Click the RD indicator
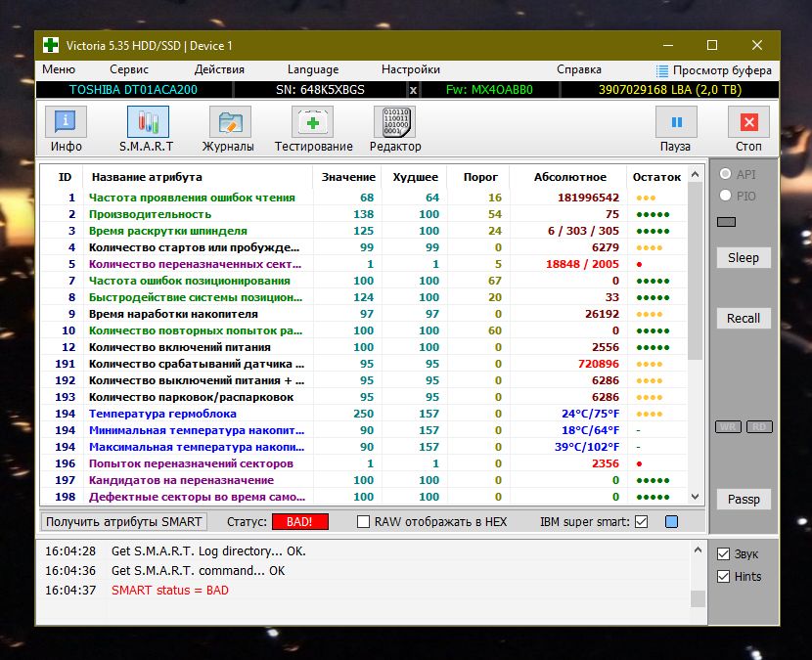Viewport: 812px width, 660px height. click(x=759, y=427)
